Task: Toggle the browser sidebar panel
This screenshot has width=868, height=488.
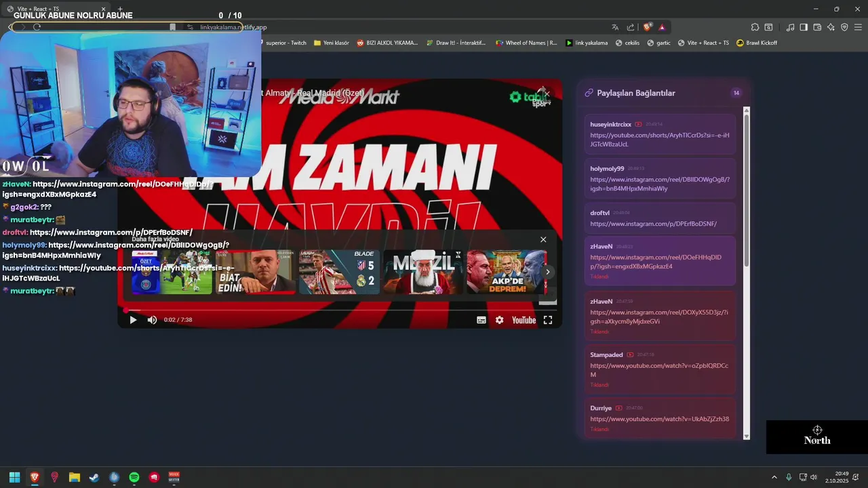Action: point(804,27)
